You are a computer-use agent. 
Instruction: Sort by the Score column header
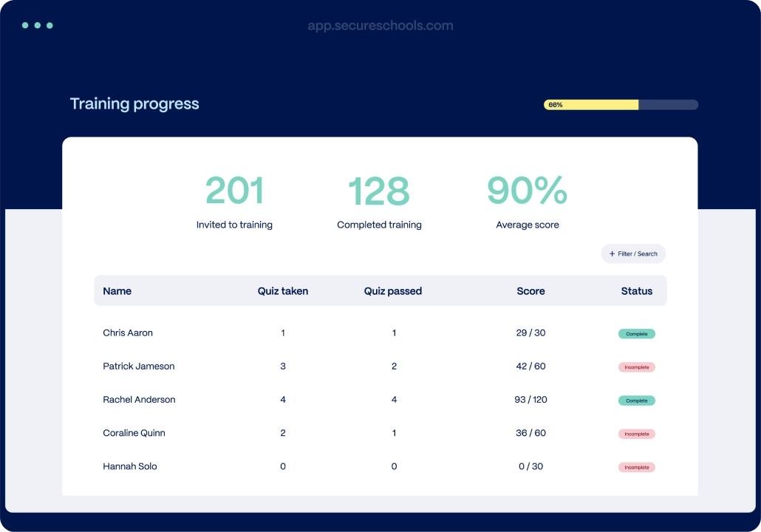pos(530,291)
